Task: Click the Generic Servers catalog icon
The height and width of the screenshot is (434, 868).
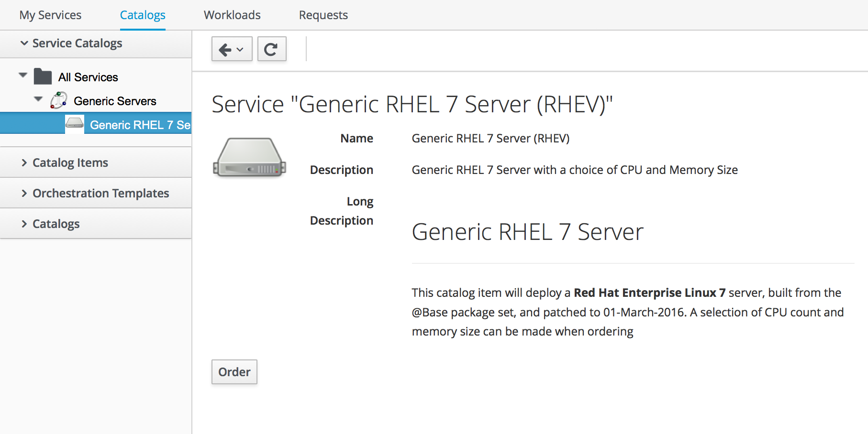Action: pyautogui.click(x=58, y=101)
